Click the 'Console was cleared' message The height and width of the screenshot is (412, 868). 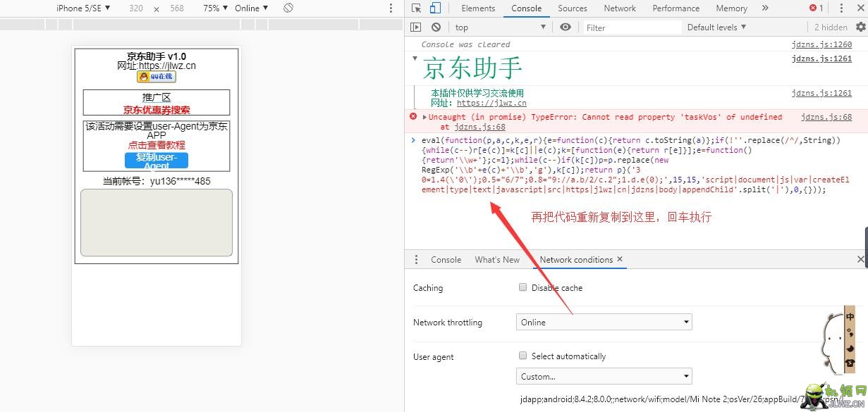click(465, 44)
